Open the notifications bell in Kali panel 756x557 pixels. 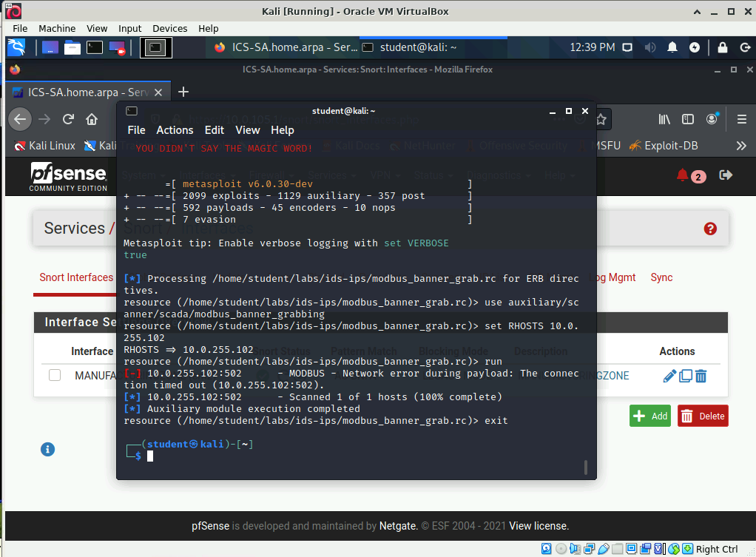tap(672, 47)
